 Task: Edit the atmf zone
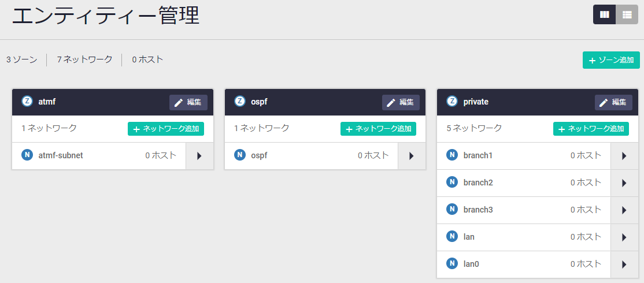[x=188, y=102]
